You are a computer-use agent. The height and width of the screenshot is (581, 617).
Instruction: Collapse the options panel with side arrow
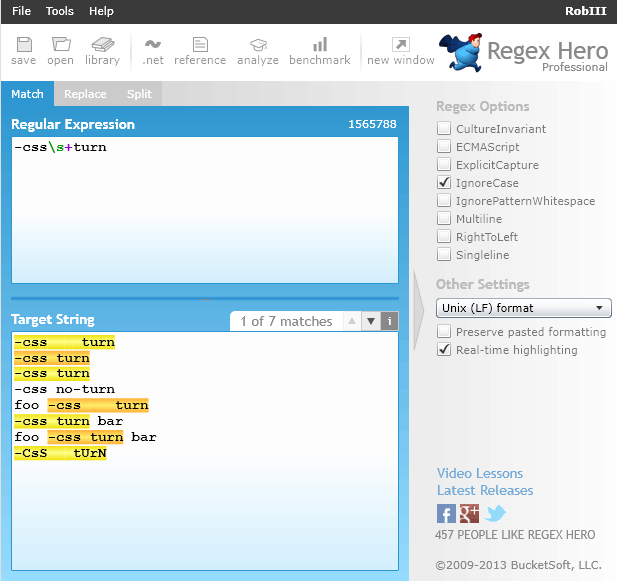(419, 310)
